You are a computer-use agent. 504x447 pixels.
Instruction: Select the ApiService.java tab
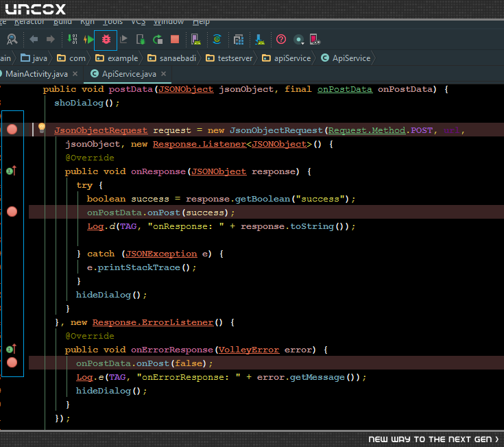(x=129, y=74)
